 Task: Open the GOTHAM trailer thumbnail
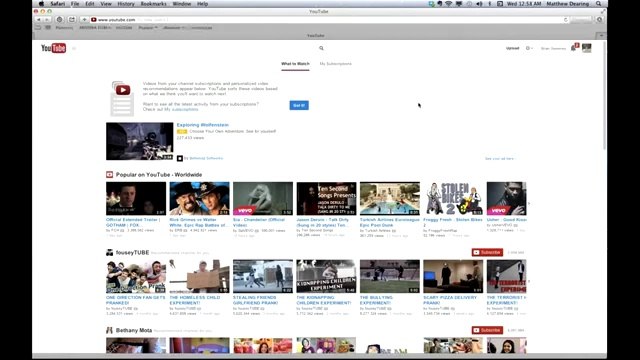point(136,198)
